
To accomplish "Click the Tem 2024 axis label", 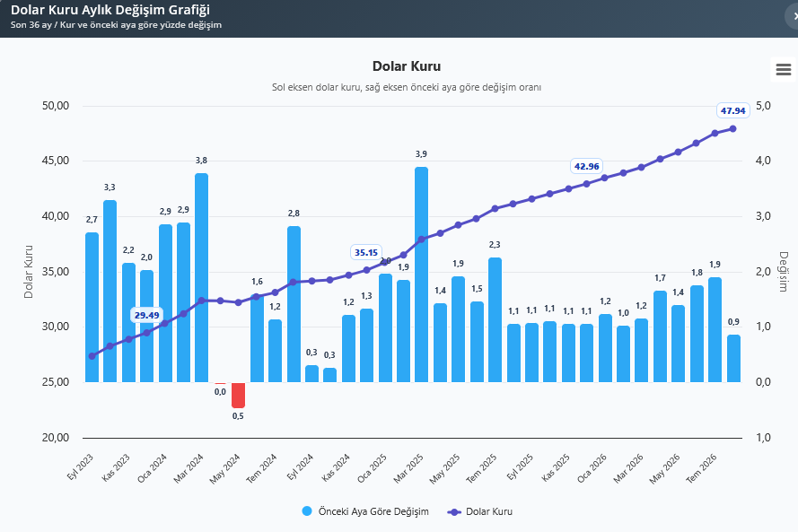I will (x=261, y=468).
